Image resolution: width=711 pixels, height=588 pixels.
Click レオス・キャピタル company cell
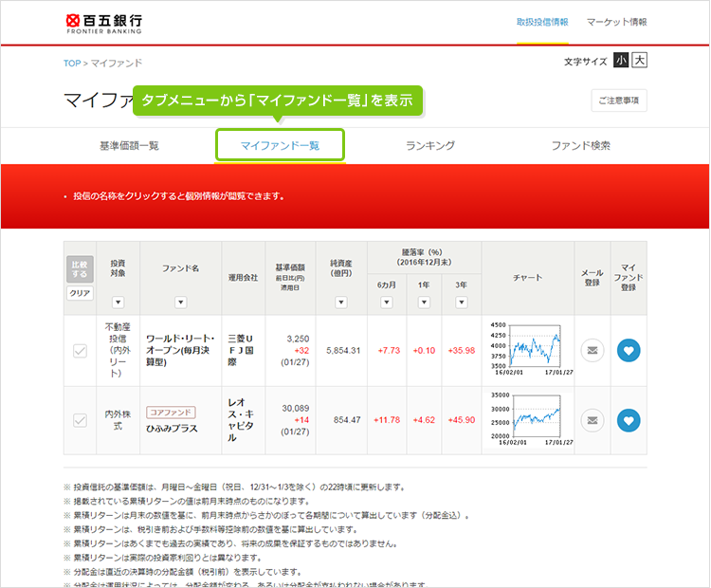pos(241,420)
